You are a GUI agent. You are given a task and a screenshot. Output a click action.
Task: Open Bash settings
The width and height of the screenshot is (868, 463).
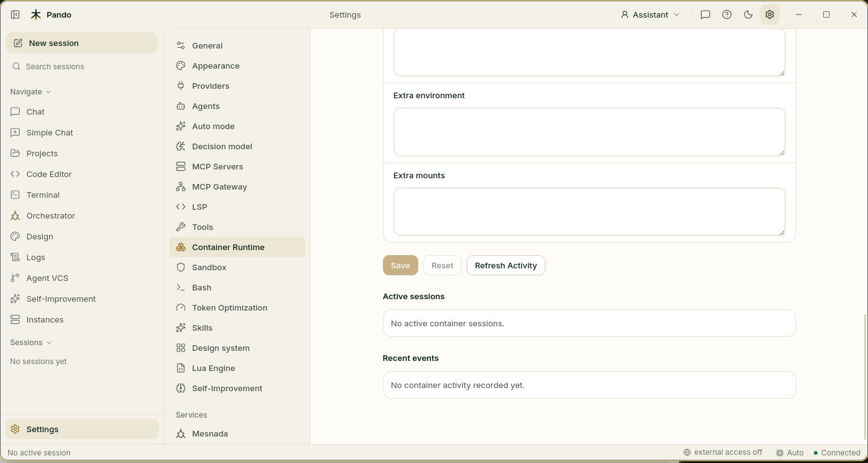(237, 287)
